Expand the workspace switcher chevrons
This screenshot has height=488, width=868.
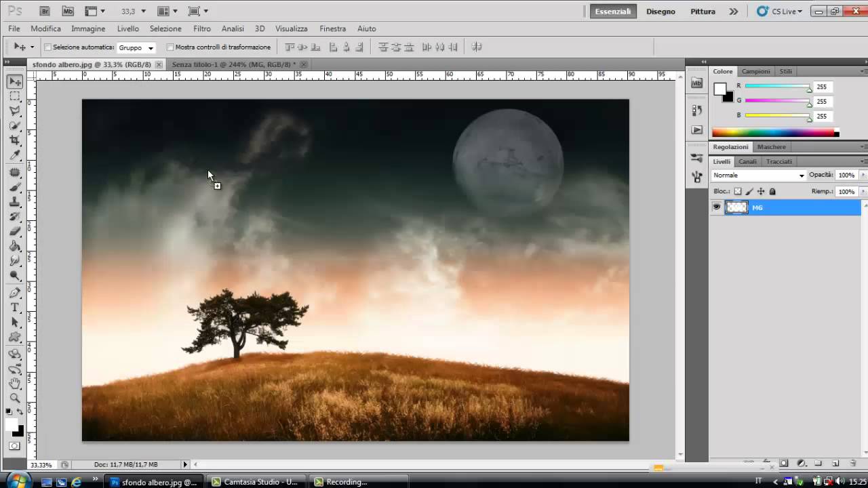pos(733,12)
